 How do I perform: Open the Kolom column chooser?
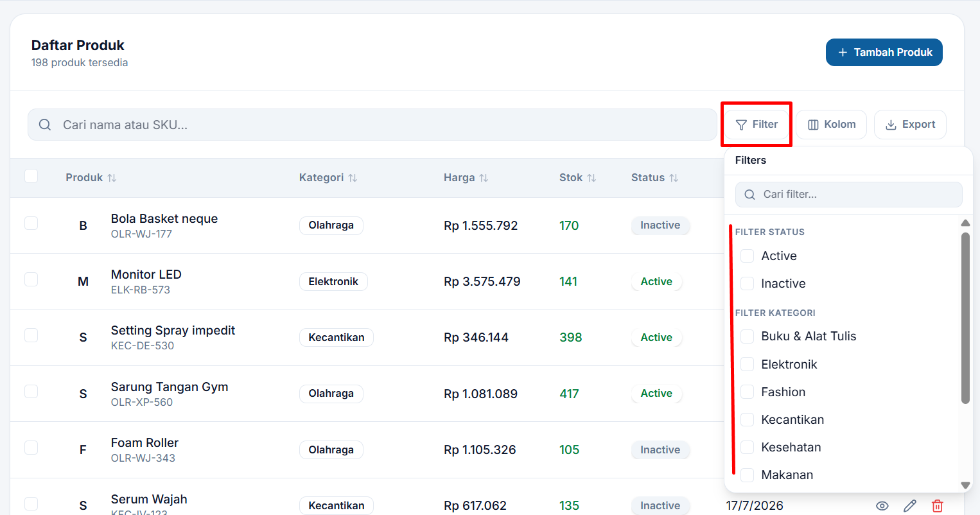[x=832, y=125]
